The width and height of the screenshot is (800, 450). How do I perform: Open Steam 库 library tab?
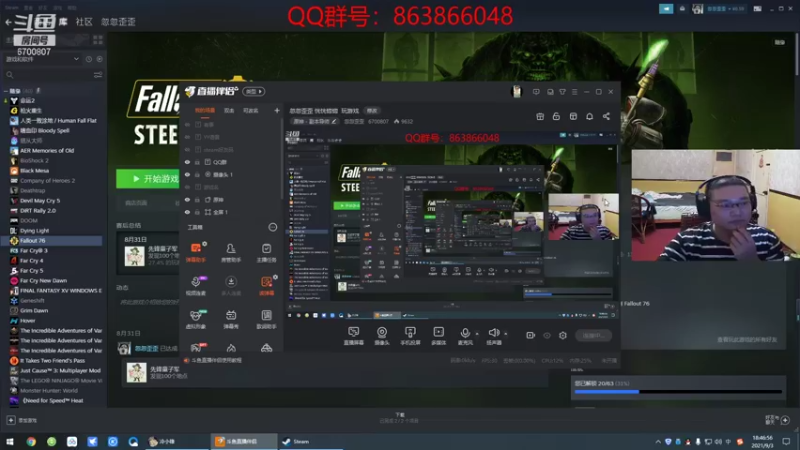pos(63,22)
